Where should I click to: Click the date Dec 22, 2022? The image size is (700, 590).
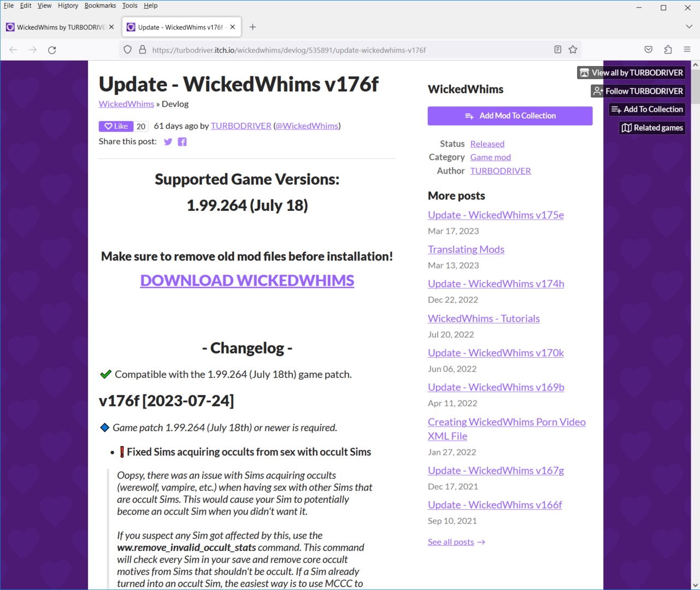click(x=453, y=300)
